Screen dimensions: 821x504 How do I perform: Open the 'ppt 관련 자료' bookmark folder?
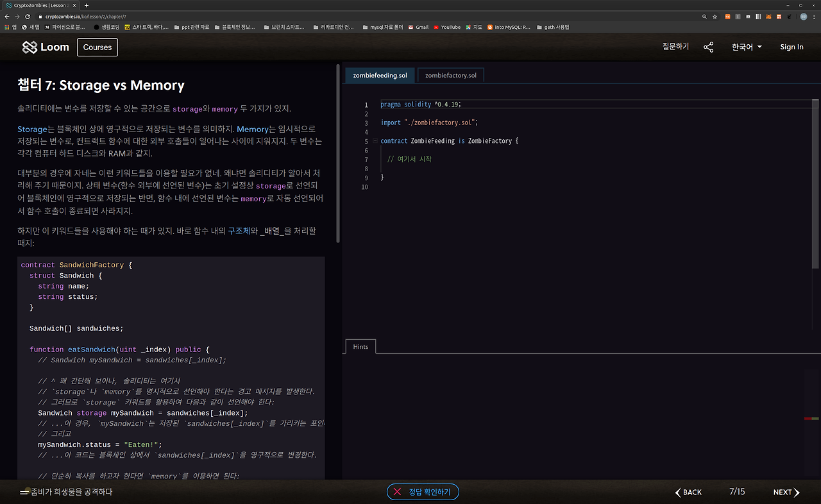click(x=191, y=27)
